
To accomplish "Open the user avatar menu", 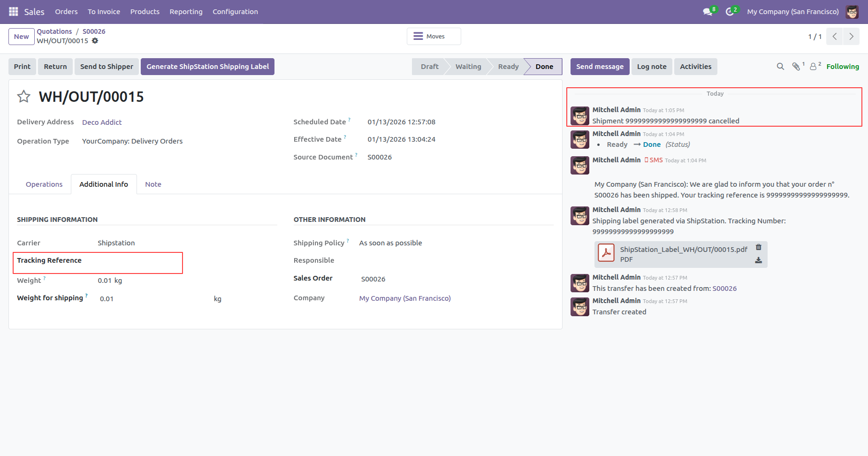I will click(x=852, y=12).
